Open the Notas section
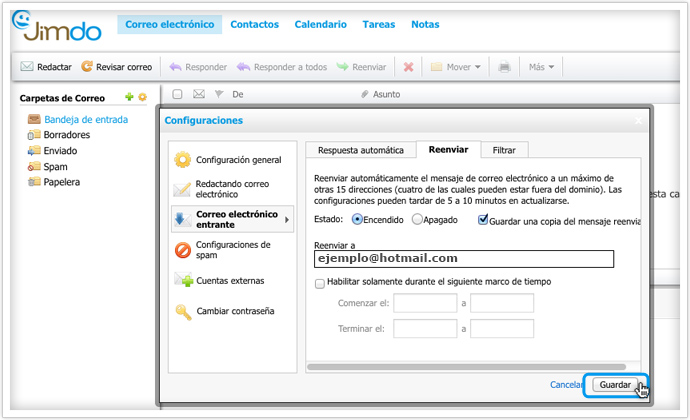Image resolution: width=690 pixels, height=420 pixels. pyautogui.click(x=425, y=24)
